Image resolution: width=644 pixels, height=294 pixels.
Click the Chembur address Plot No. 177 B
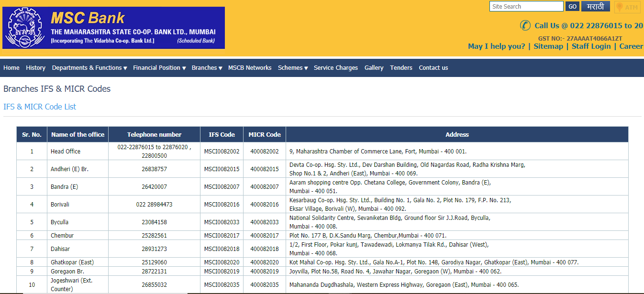[368, 236]
